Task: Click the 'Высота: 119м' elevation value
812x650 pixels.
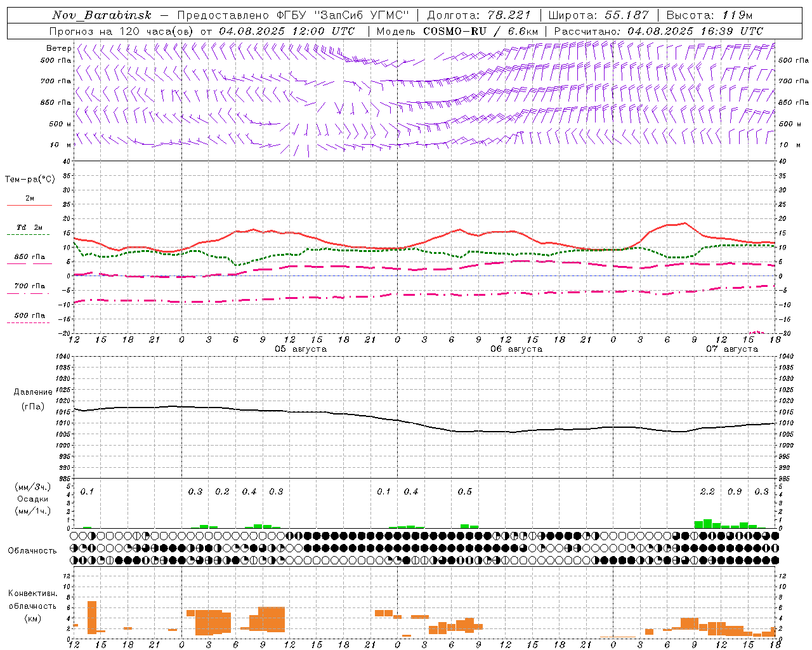Action: point(709,15)
